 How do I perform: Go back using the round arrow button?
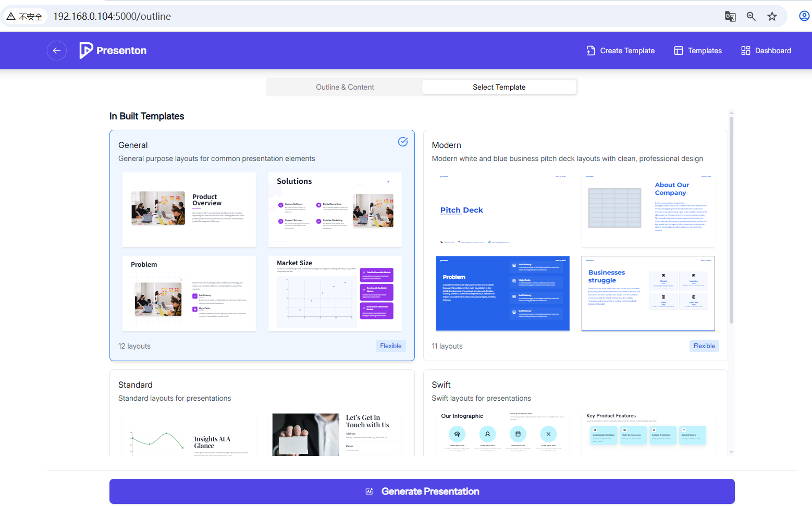click(57, 51)
